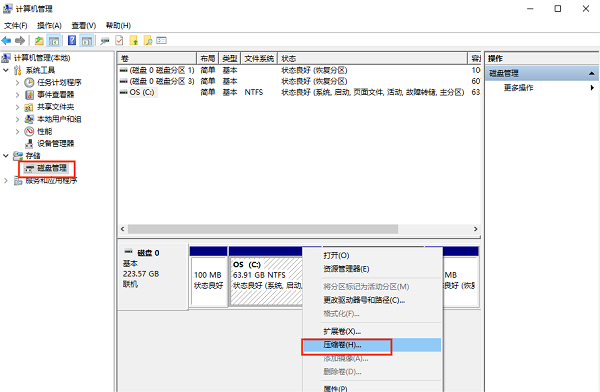Image resolution: width=600 pixels, height=392 pixels.
Task: Select 磁盘管理 in the tree
Action: point(52,168)
